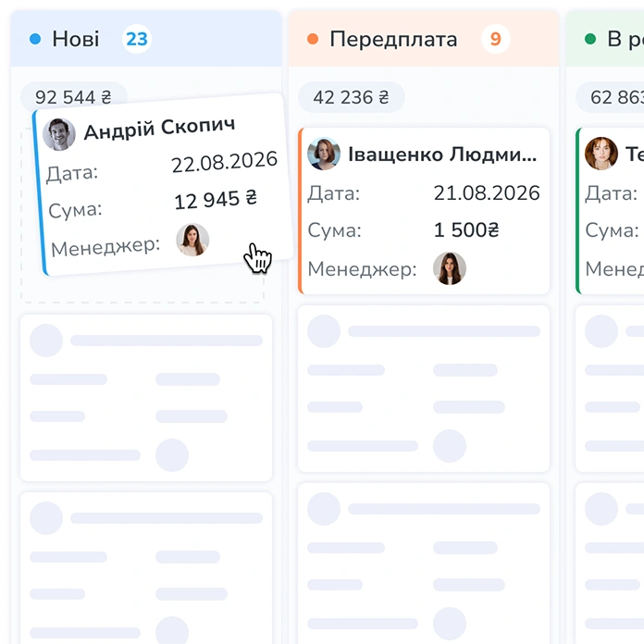Click the blue status dot beside Нові
Screen dimensions: 644x644
[x=35, y=39]
